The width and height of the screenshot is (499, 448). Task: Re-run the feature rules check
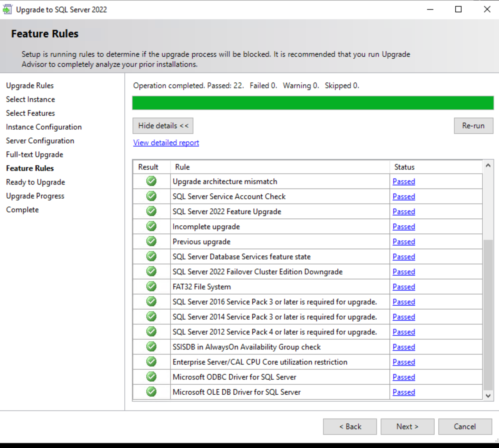pos(473,126)
